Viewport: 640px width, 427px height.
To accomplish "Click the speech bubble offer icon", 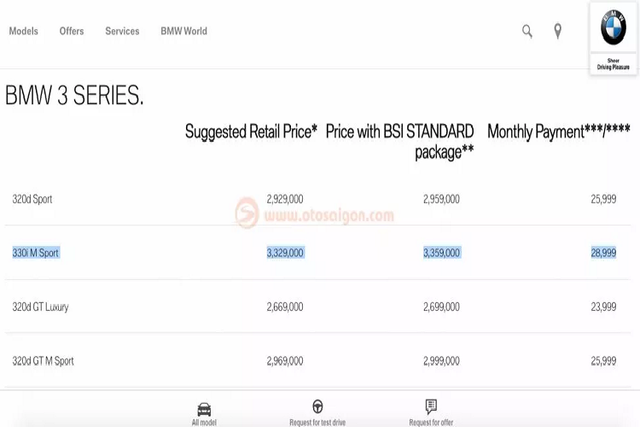I will point(431,407).
